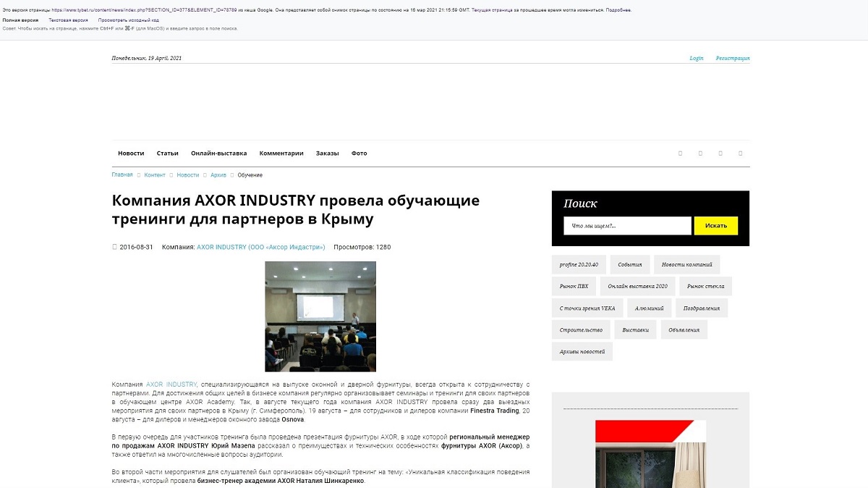Screen dimensions: 868x488
Task: Click the calendar icon beside date 2016-08-31
Action: (114, 248)
